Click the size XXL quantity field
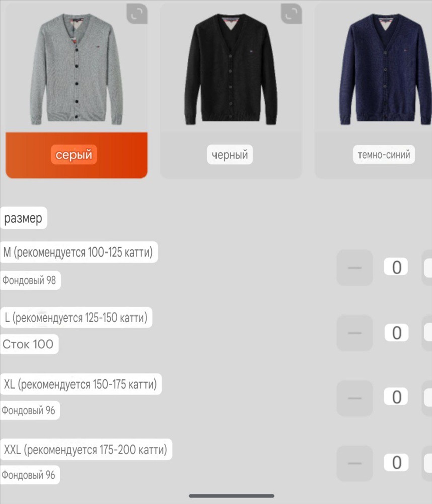 click(396, 462)
